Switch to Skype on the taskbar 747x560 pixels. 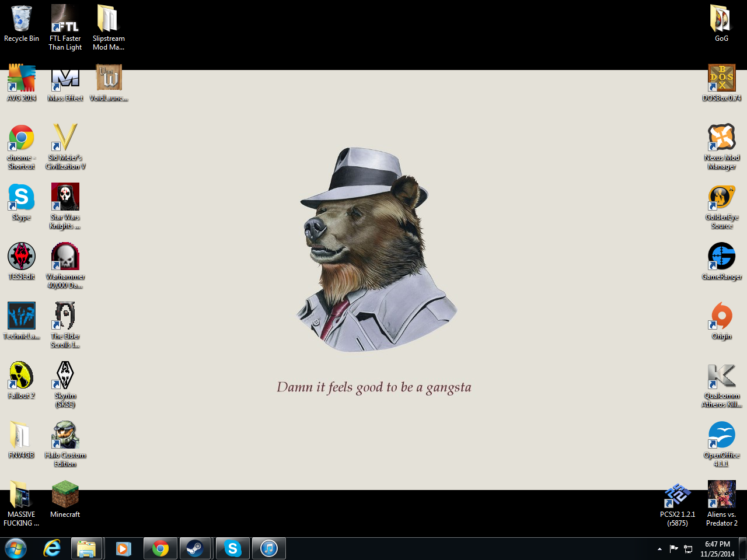233,549
